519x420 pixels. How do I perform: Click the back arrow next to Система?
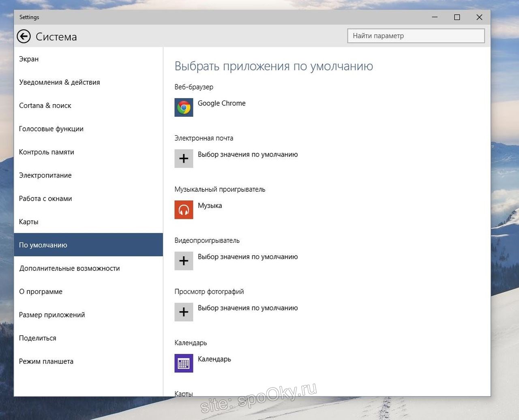24,36
